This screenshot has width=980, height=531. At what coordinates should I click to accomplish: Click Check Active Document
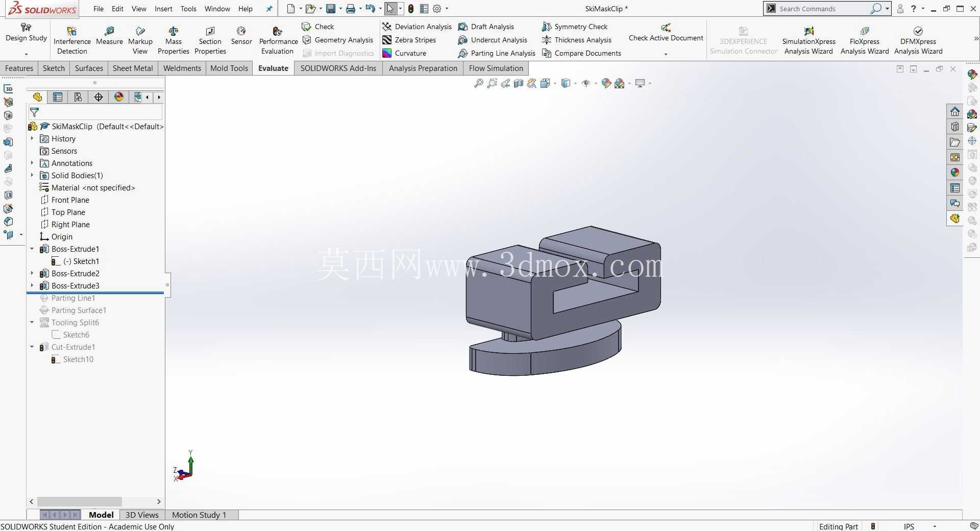[x=666, y=33]
